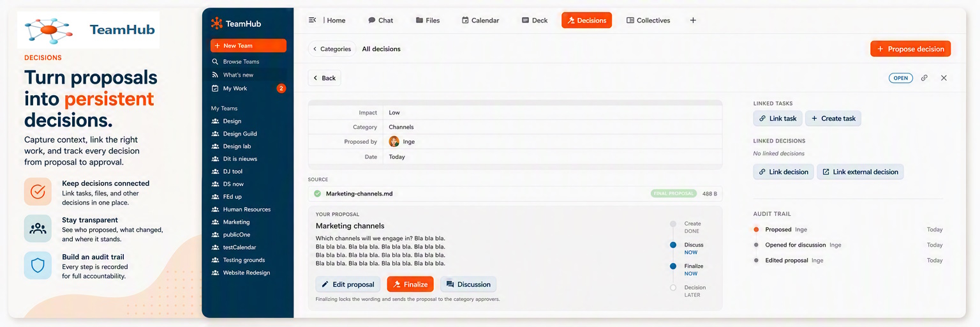Click the TeamHub logo in sidebar
Image resolution: width=980 pixels, height=327 pixels.
pyautogui.click(x=235, y=24)
